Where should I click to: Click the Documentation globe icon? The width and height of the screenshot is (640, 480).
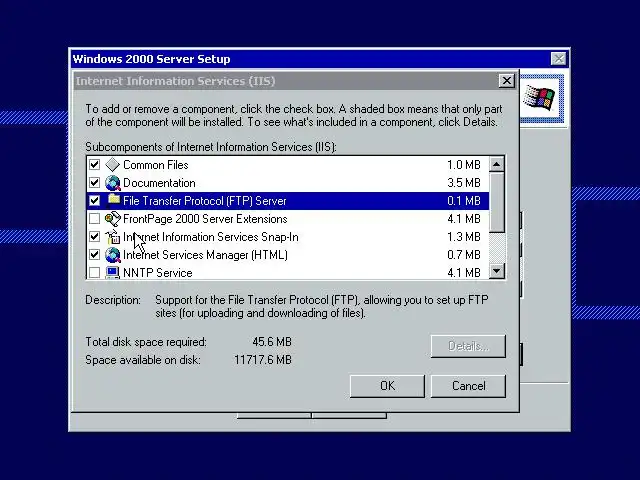point(112,183)
